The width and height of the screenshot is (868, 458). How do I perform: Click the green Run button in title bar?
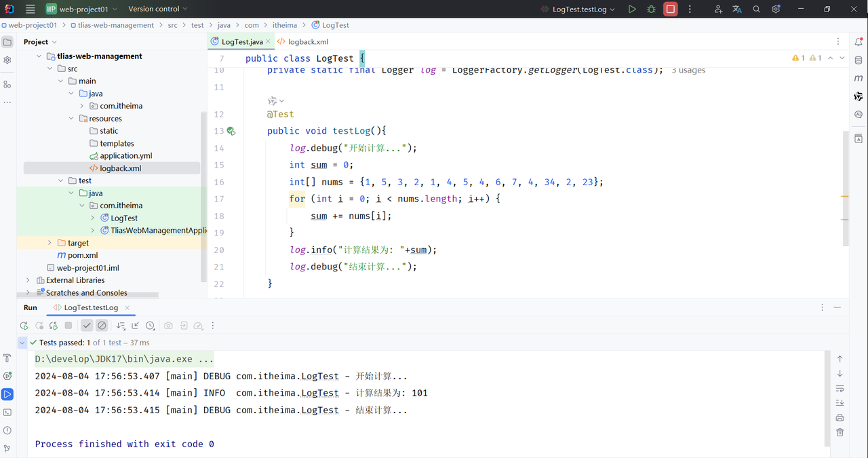[632, 9]
